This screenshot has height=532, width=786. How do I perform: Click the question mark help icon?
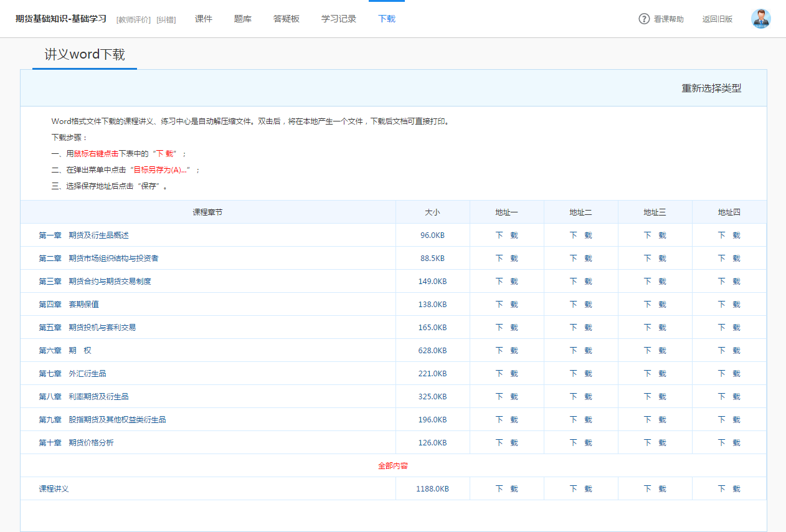click(644, 19)
